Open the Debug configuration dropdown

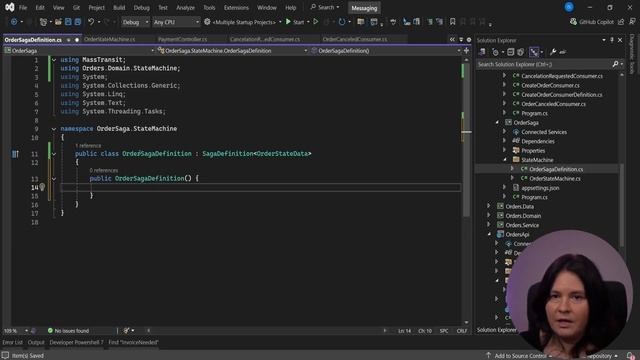135,22
